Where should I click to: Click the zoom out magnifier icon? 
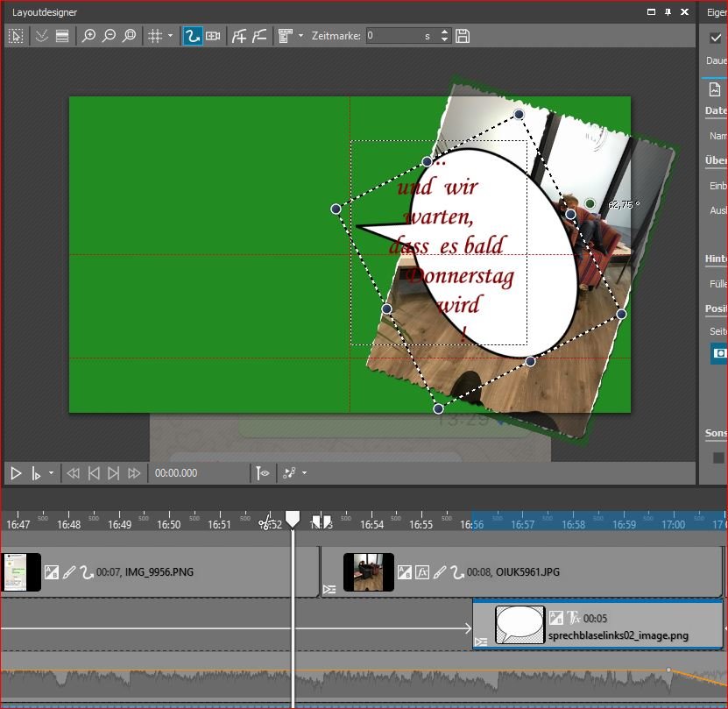(109, 36)
